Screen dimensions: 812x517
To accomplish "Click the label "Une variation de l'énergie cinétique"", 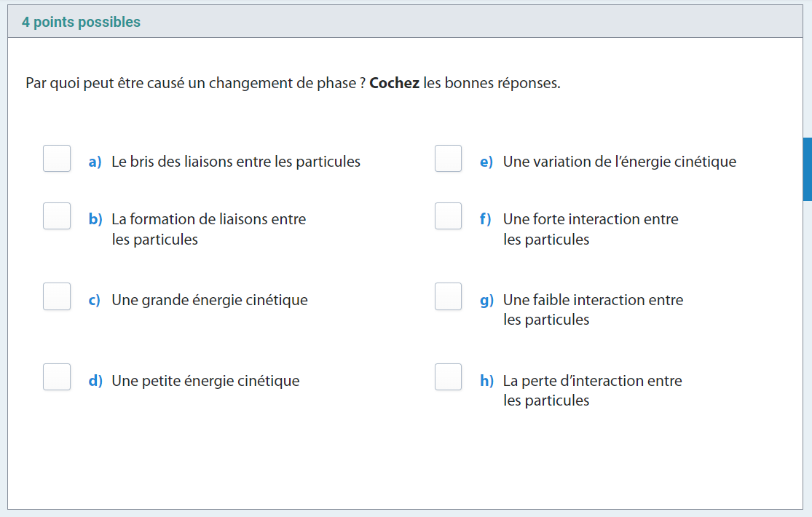I will [x=620, y=162].
